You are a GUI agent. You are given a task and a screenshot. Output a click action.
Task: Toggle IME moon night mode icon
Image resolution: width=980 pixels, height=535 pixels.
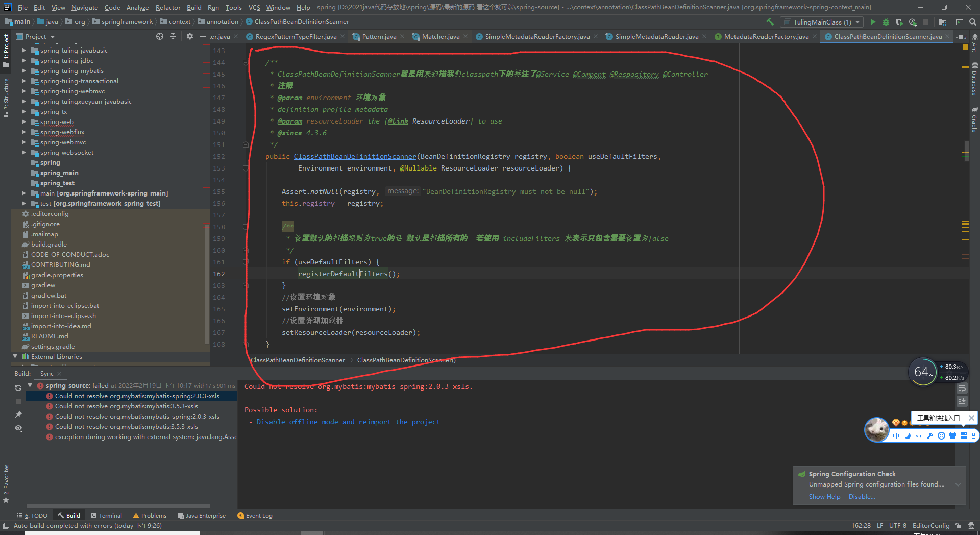[x=908, y=435]
